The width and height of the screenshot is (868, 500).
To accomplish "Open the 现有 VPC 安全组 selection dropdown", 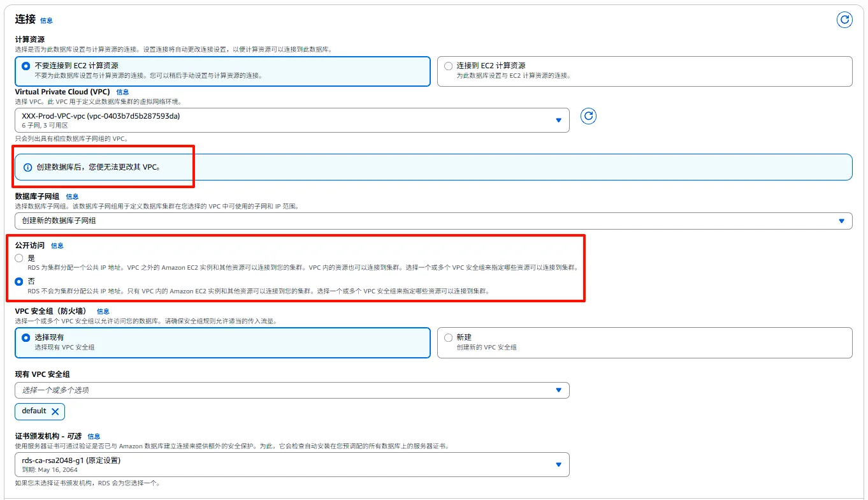I will pyautogui.click(x=292, y=390).
